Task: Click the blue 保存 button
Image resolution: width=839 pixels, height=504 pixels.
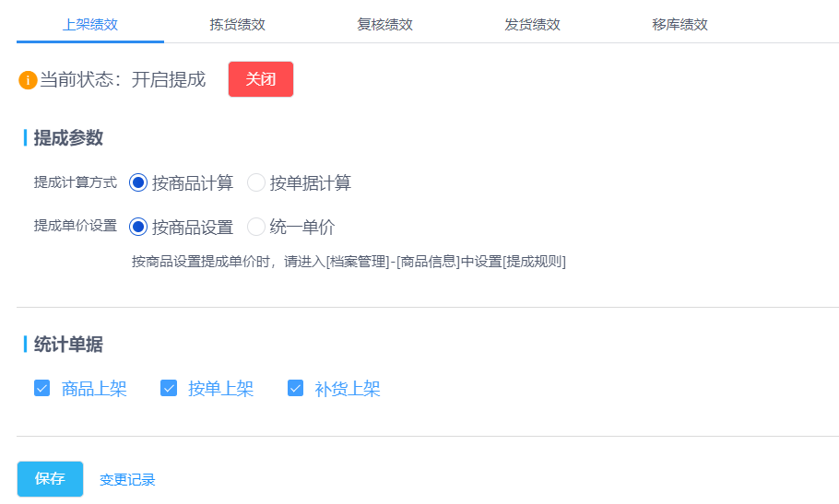Action: tap(51, 479)
